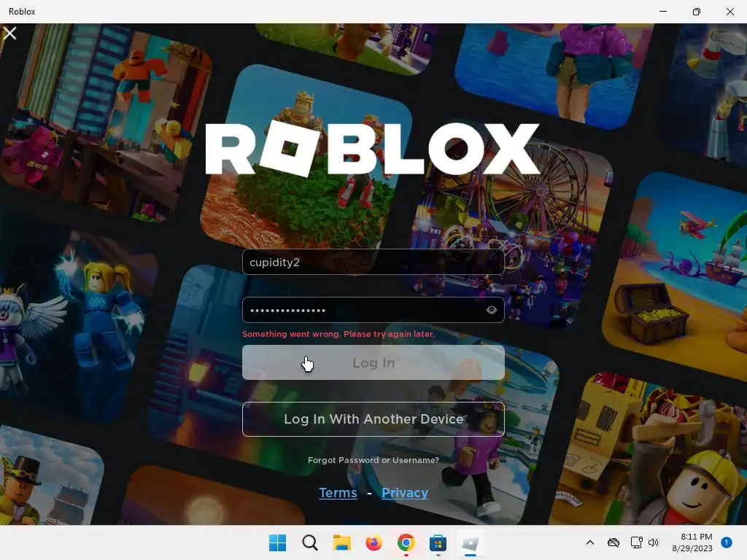Switch to Google Chrome in the taskbar
Viewport: 747px width, 560px height.
coord(406,542)
